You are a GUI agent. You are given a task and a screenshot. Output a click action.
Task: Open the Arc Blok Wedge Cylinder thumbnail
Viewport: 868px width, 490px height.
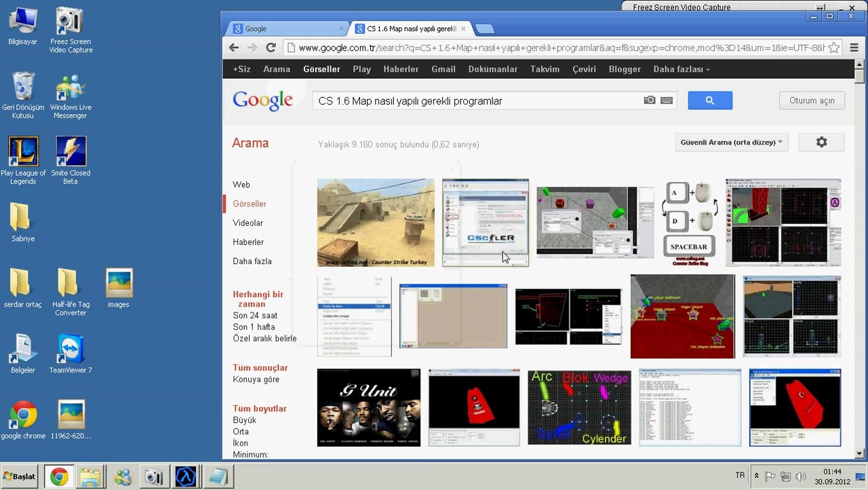pyautogui.click(x=579, y=407)
